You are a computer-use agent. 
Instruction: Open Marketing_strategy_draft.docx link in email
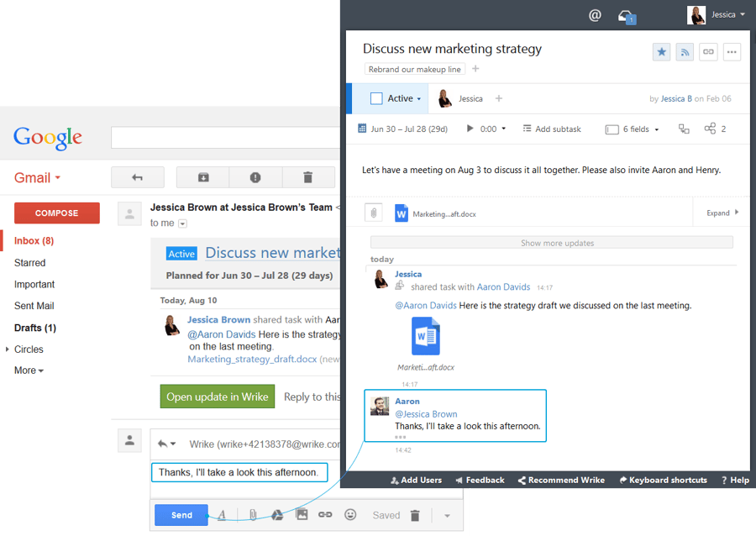click(x=252, y=359)
